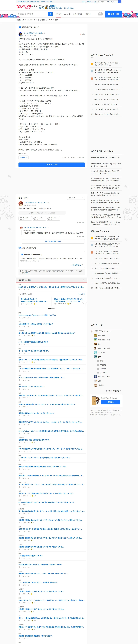The height and width of the screenshot is (644, 138).
Task: Click the AI badge icon beside Claude 3 (Anthropic)
Action: click(22, 254)
